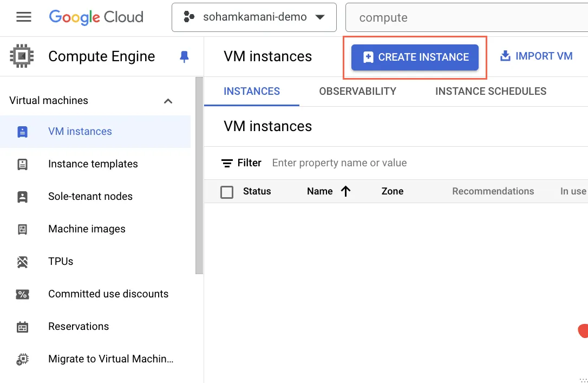Open the INSTANCE SCHEDULES tab
Screen dimensions: 588x383
[491, 91]
